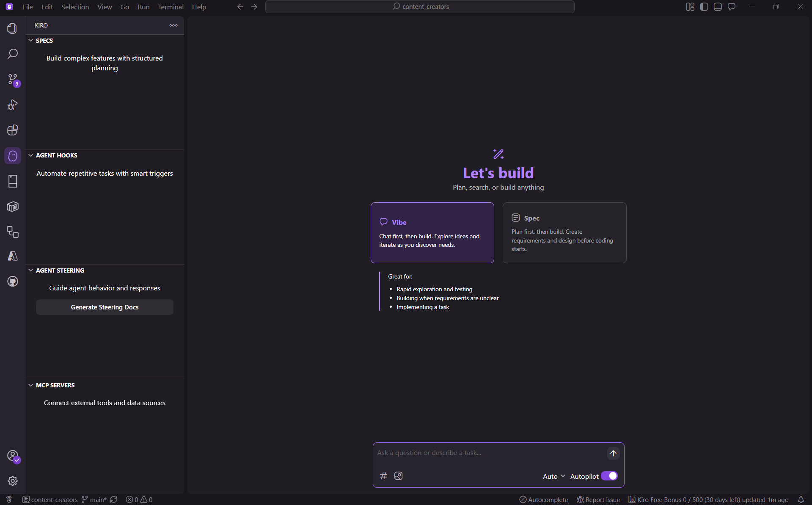Collapse the AGENT HOOKS section
Image resolution: width=812 pixels, height=505 pixels.
coord(56,155)
